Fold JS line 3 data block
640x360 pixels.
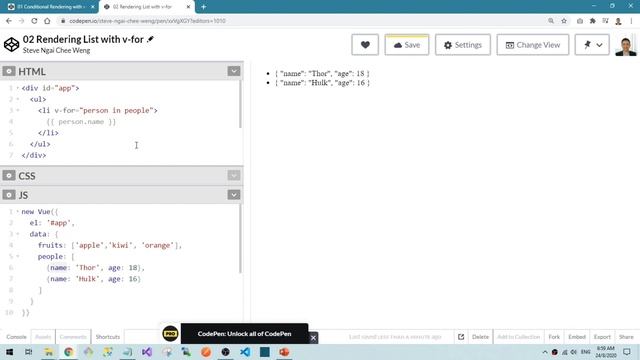click(x=18, y=234)
